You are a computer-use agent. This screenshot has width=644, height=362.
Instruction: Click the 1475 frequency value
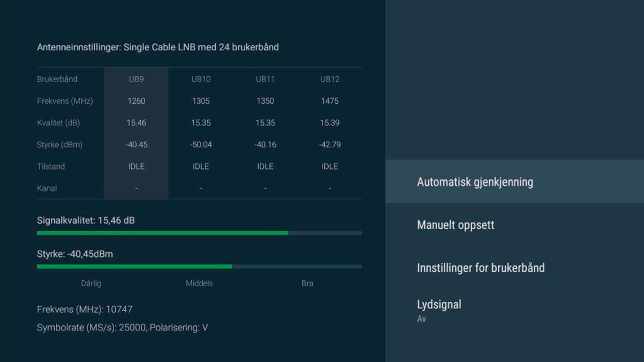pos(329,101)
